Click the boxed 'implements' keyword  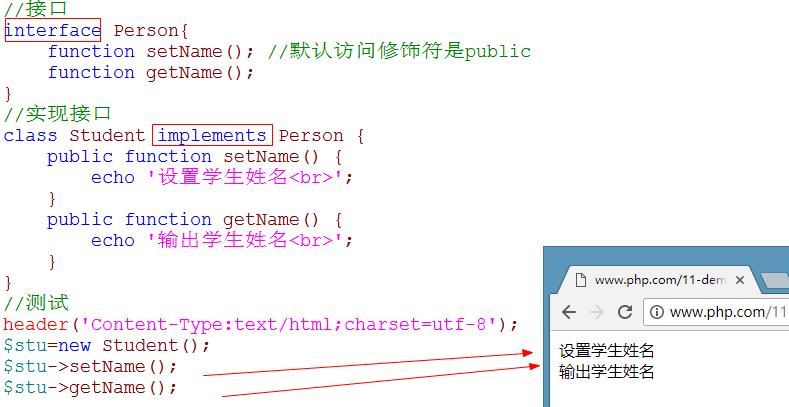(212, 135)
